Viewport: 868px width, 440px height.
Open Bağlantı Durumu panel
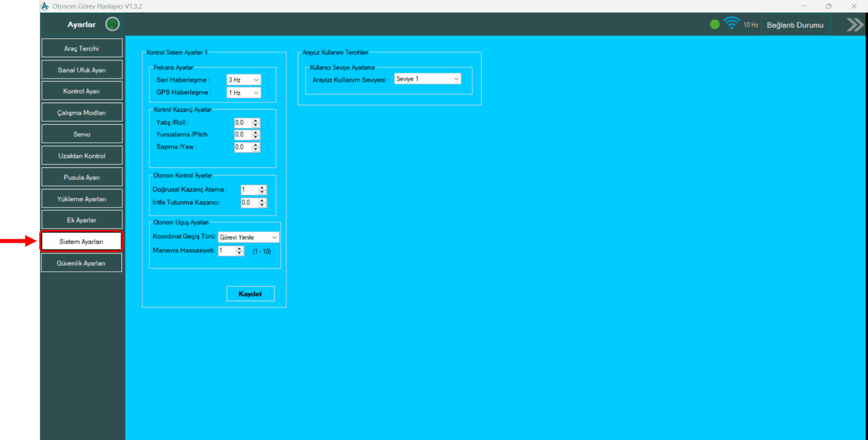[x=795, y=25]
